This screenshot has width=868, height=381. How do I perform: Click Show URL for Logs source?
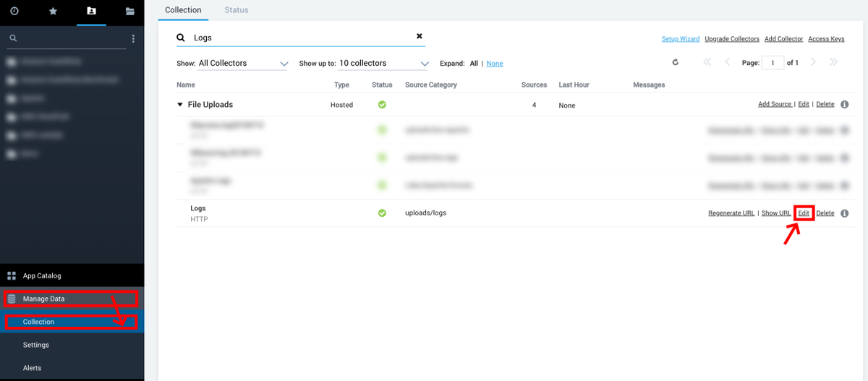click(776, 213)
